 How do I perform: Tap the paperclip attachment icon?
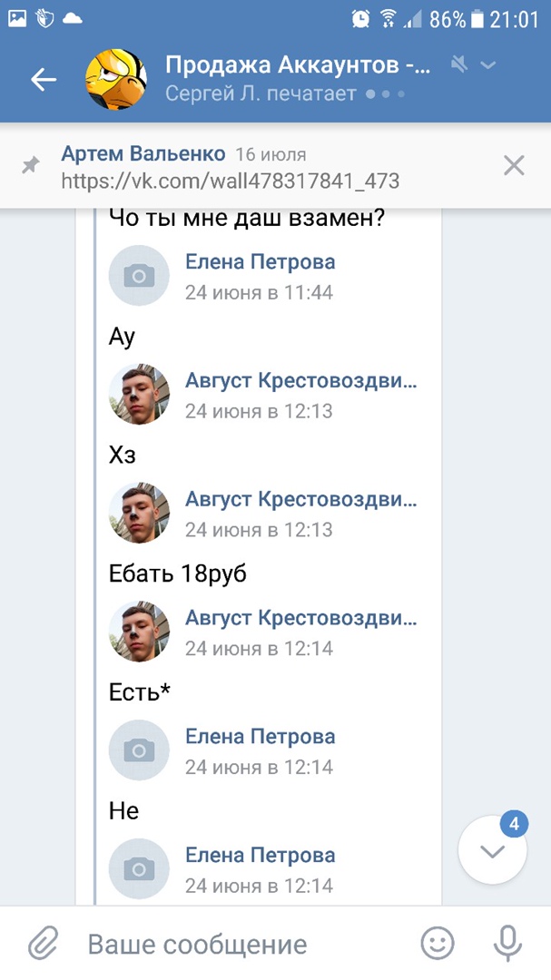pyautogui.click(x=43, y=944)
